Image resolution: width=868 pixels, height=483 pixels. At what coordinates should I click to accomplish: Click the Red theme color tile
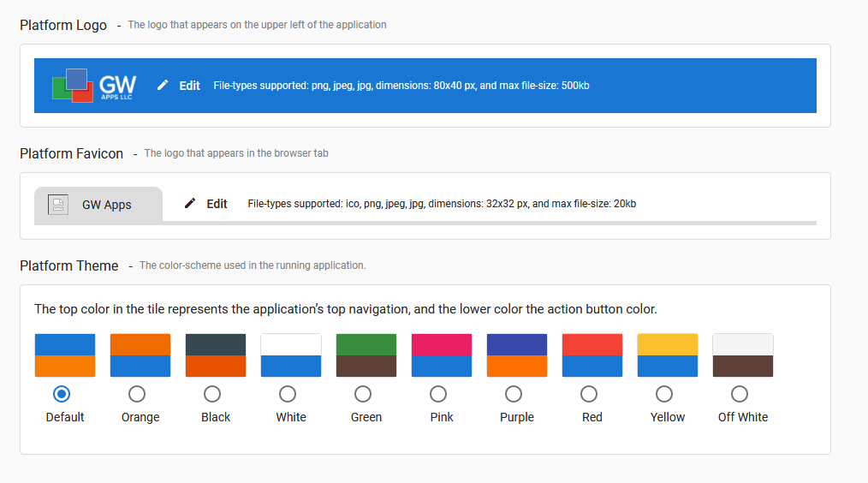592,355
